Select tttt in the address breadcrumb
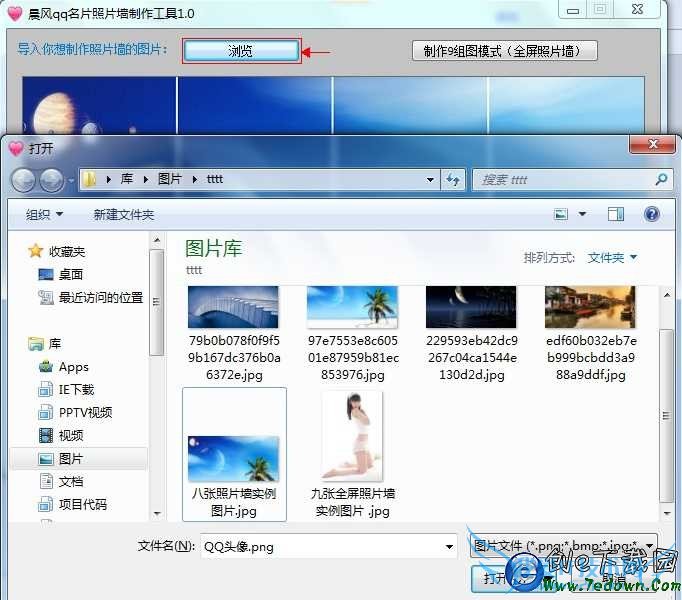Image resolution: width=682 pixels, height=600 pixels. [215, 179]
